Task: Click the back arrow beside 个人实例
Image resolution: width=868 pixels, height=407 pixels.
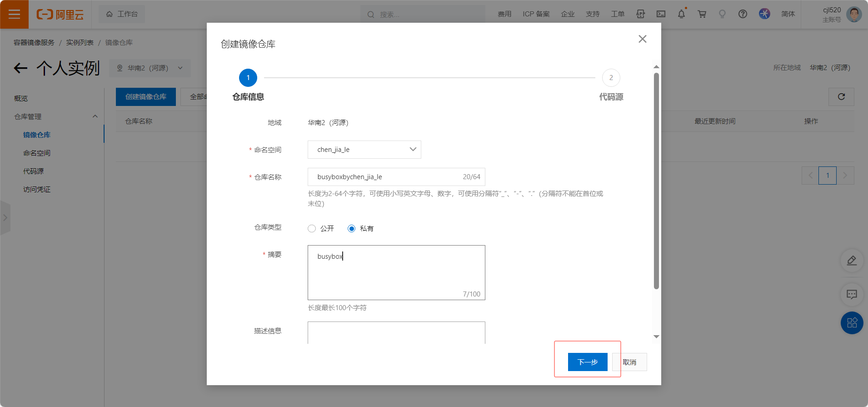Action: 20,68
